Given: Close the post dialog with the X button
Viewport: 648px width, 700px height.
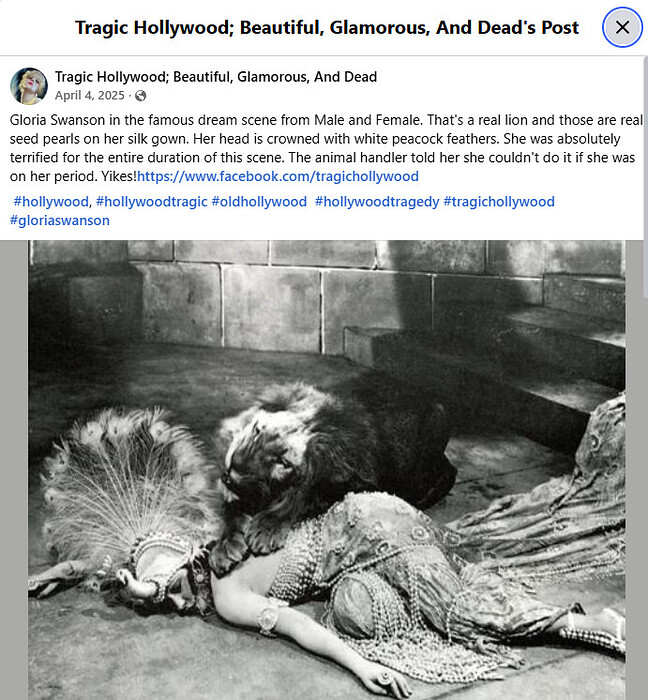Looking at the screenshot, I should click(x=623, y=27).
